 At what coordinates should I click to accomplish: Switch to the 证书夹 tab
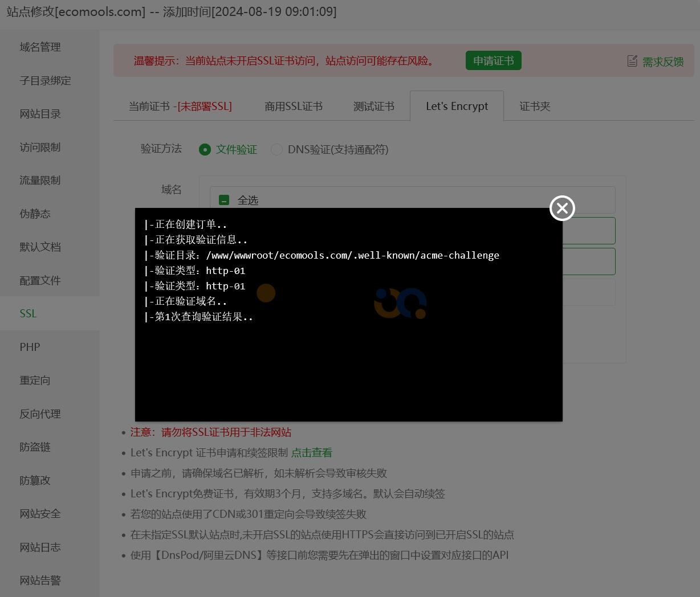[x=535, y=106]
